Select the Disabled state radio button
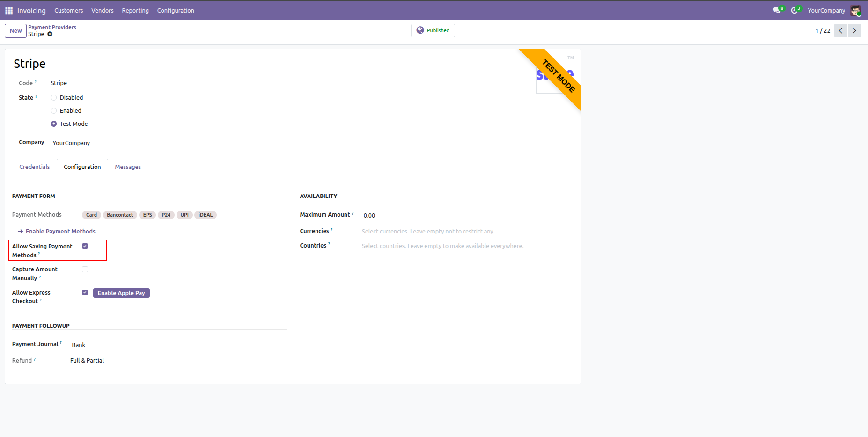The width and height of the screenshot is (868, 437). (x=54, y=98)
